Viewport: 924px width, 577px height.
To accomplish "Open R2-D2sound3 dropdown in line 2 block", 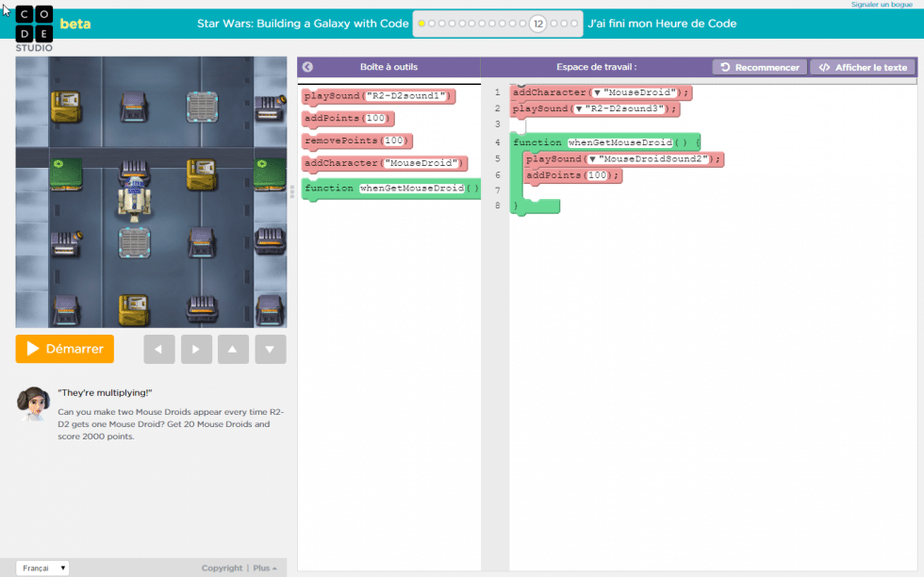I will pos(579,109).
